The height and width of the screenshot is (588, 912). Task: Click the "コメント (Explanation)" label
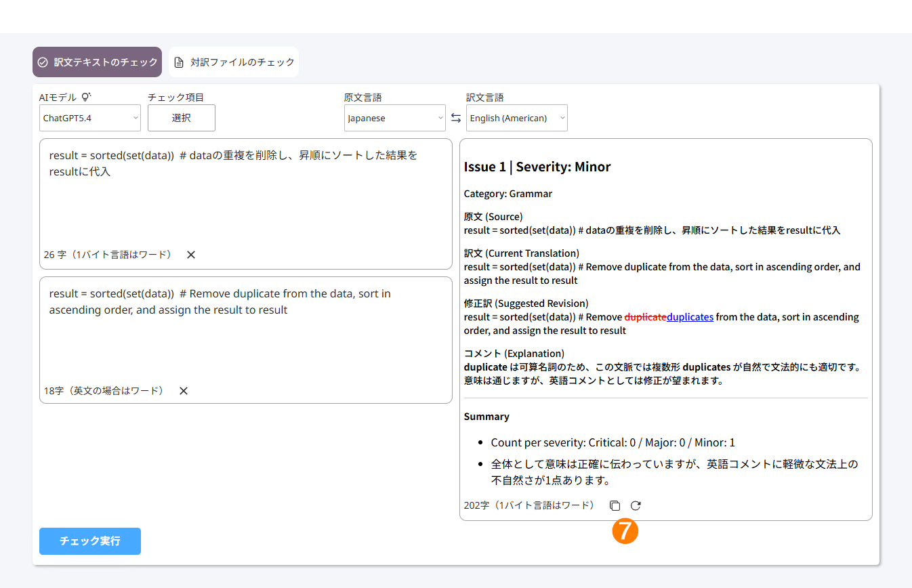coord(514,354)
